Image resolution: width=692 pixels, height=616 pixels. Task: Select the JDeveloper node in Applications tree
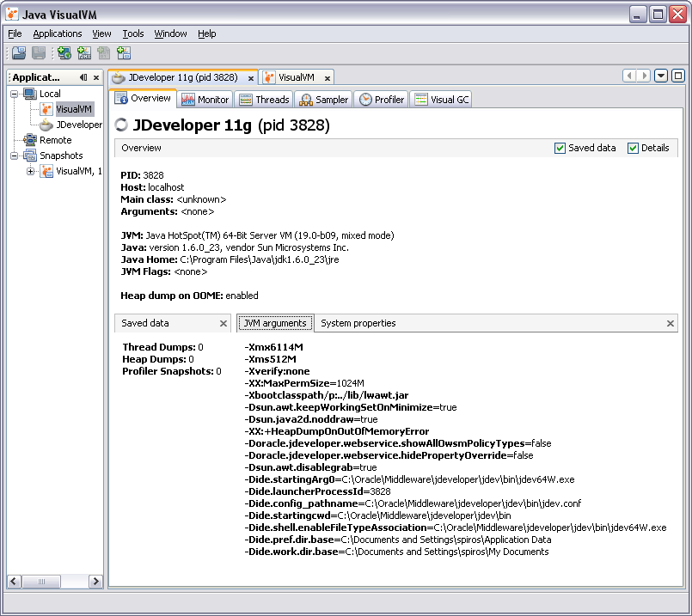pyautogui.click(x=77, y=125)
